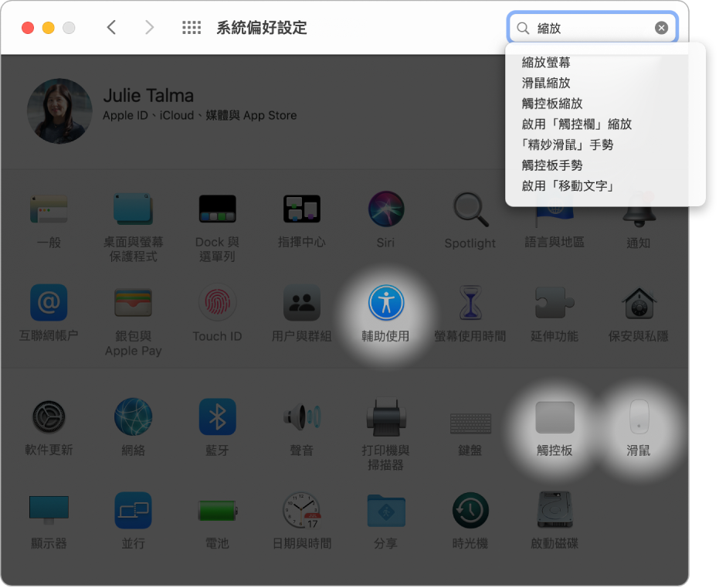The image size is (719, 588).
Task: Open the 電池 (Battery) preferences
Action: (x=217, y=510)
